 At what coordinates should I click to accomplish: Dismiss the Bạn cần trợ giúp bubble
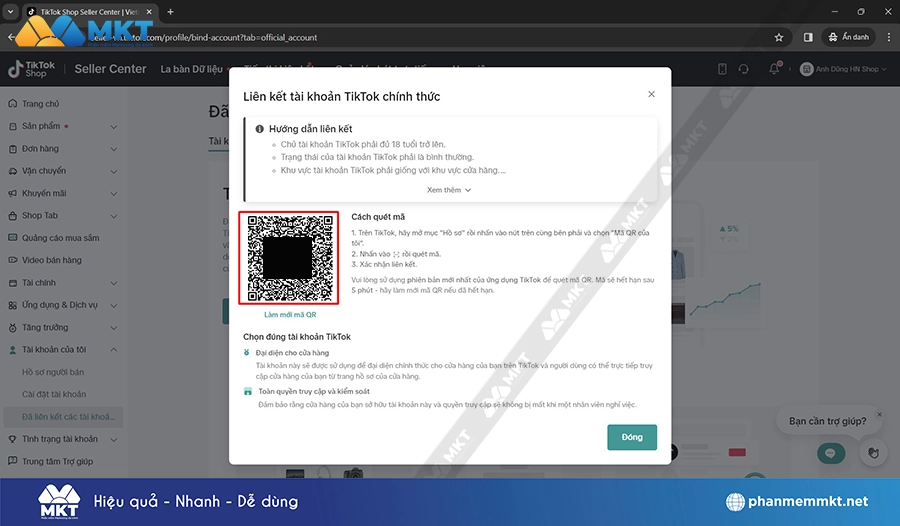pyautogui.click(x=879, y=414)
